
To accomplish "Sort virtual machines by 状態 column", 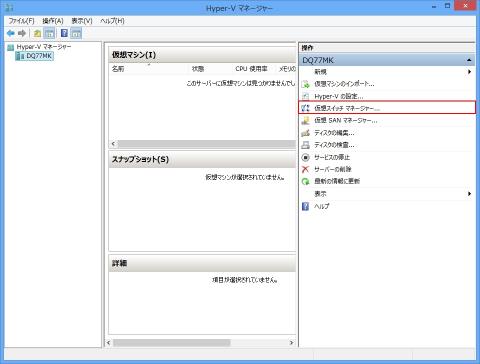I will [x=198, y=69].
